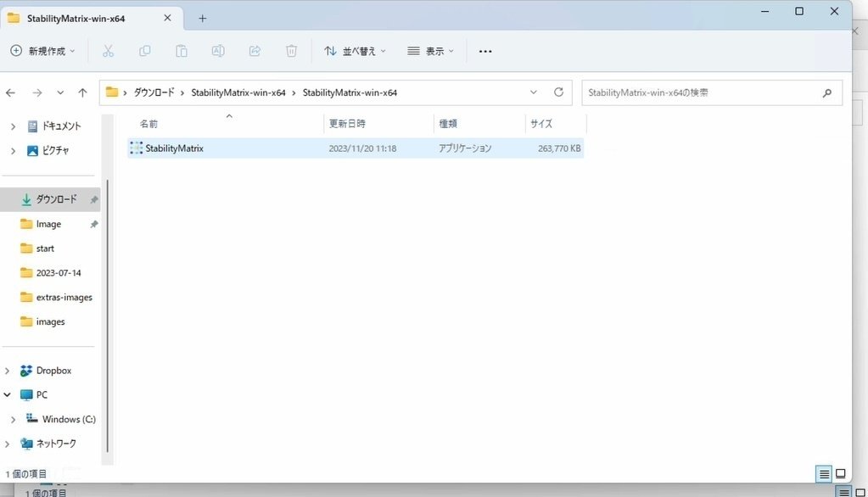Open the extras-images folder in sidebar
The height and width of the screenshot is (497, 868).
[x=64, y=297]
